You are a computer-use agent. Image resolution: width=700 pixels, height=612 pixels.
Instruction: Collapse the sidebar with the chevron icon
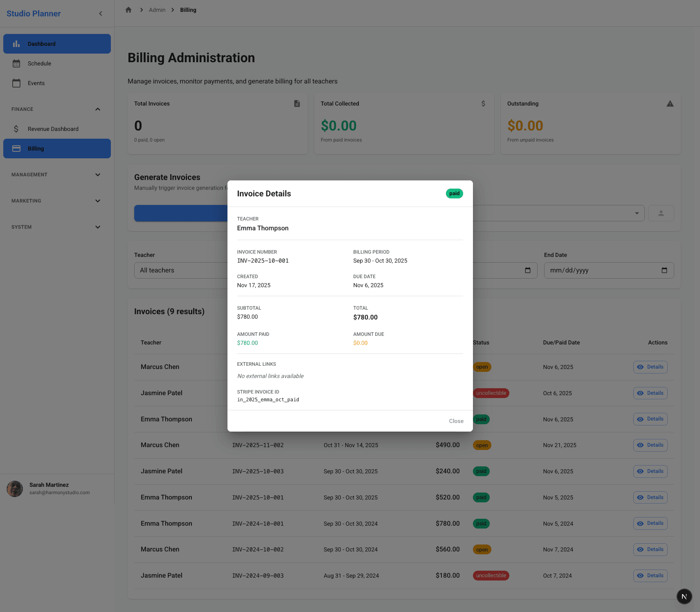[x=101, y=13]
